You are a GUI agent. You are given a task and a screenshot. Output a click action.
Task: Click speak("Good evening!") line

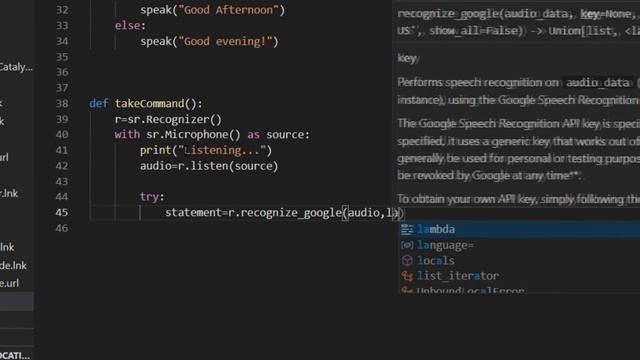tap(209, 41)
